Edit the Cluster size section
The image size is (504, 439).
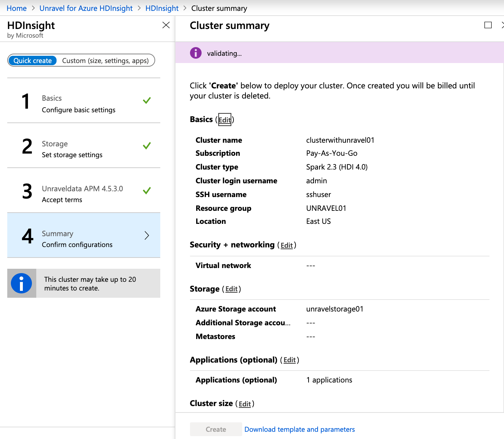click(245, 404)
